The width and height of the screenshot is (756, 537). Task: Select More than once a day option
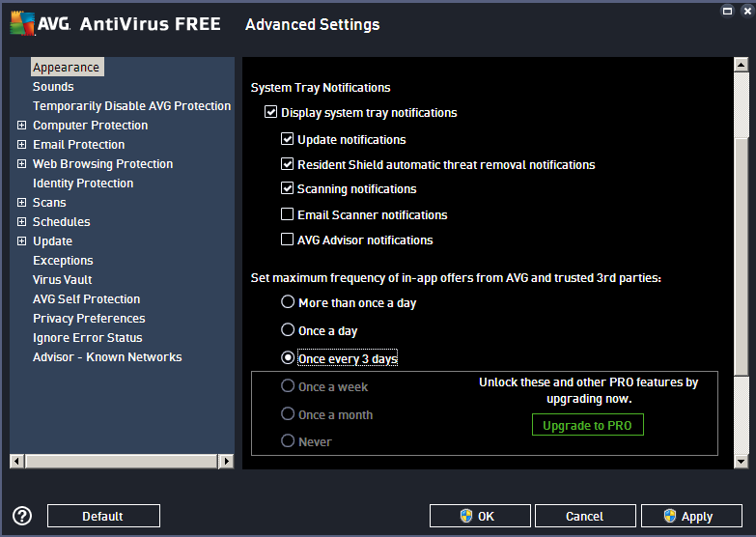click(288, 302)
